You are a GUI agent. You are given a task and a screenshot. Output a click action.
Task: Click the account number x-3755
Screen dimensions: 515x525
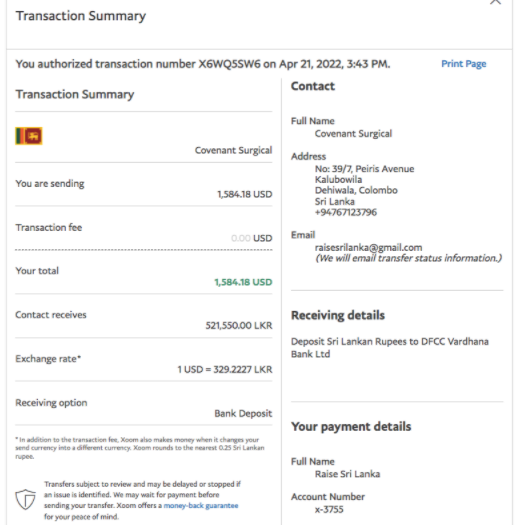(x=329, y=509)
